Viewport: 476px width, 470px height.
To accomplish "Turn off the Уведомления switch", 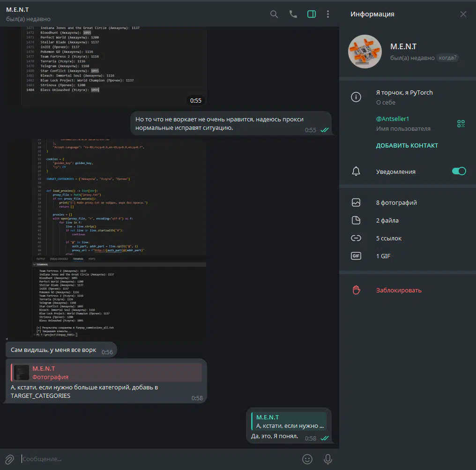I will click(459, 171).
